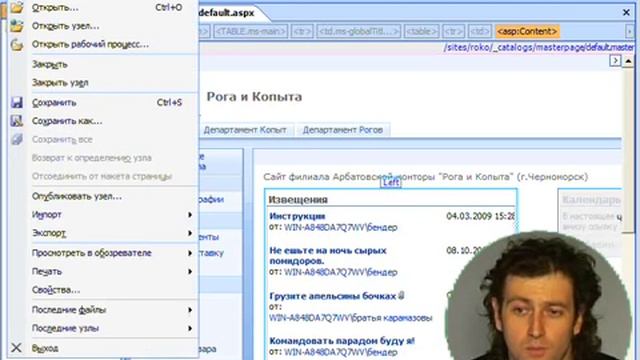Open Командовать парадом буду я! announcement
This screenshot has height=360, width=640.
[342, 340]
